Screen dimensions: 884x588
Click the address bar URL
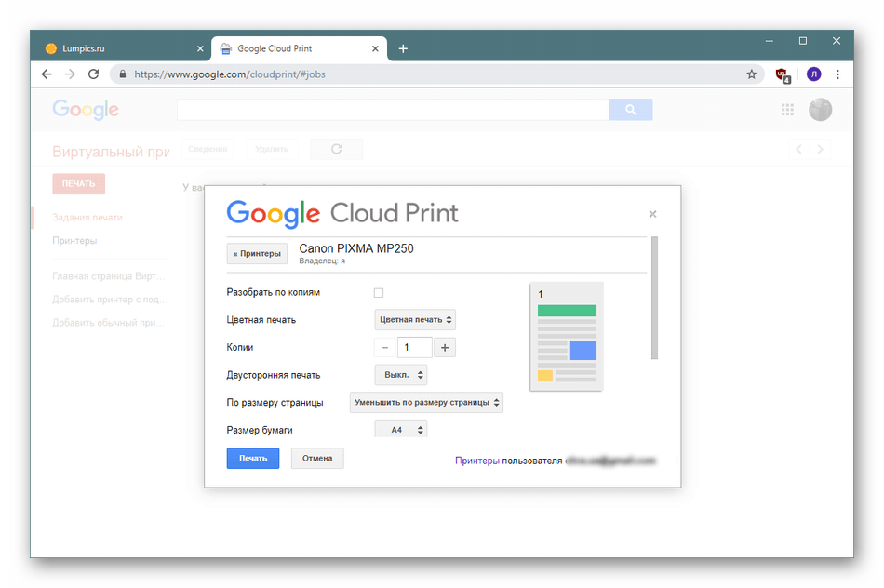230,74
